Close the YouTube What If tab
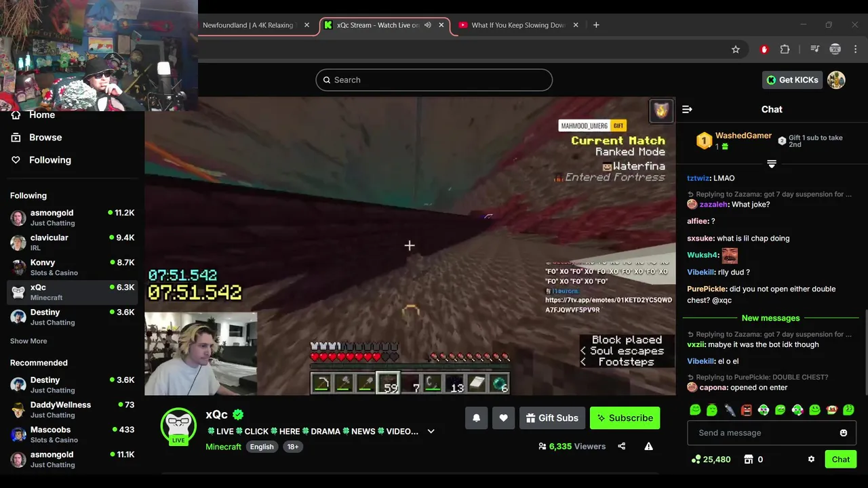 (576, 25)
